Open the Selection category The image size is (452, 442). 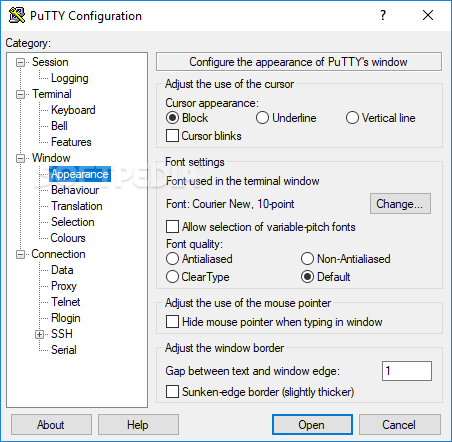click(x=73, y=222)
